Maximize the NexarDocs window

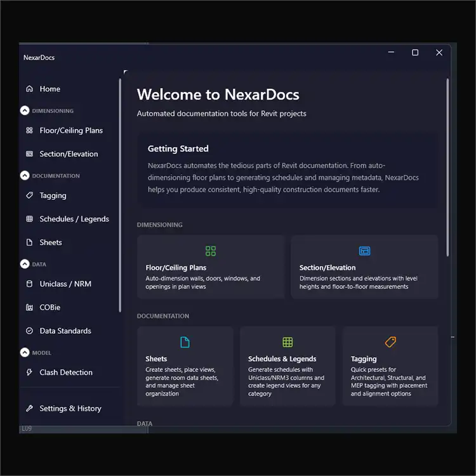coord(415,53)
